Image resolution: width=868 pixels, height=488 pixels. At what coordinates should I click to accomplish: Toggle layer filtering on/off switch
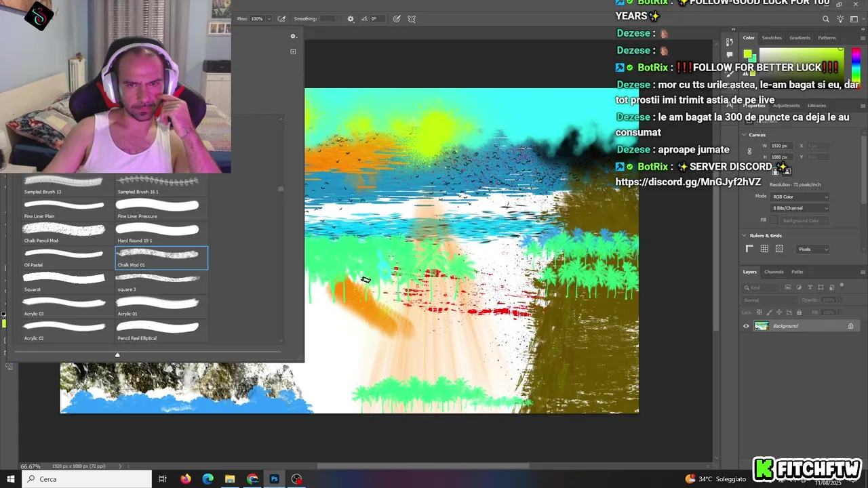842,286
